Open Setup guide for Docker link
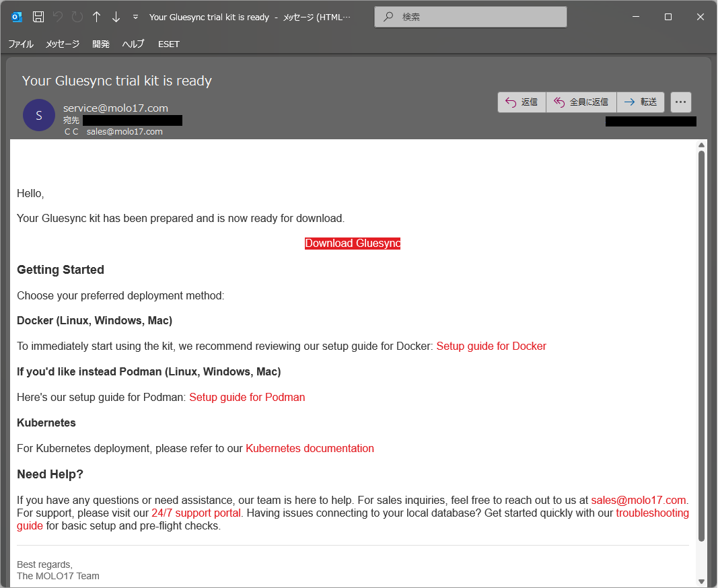Viewport: 718px width, 588px height. 491,346
